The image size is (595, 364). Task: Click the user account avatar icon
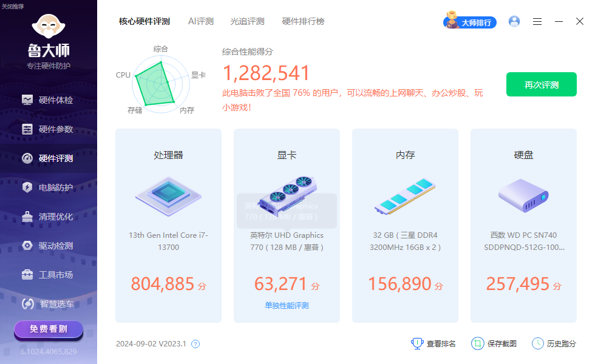coord(514,22)
